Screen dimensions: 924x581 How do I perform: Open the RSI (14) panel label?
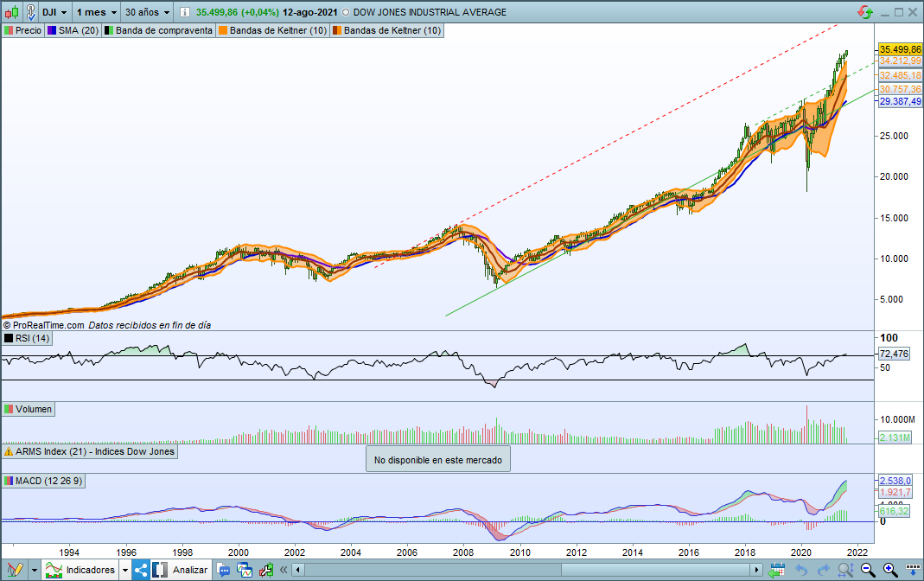pyautogui.click(x=29, y=338)
